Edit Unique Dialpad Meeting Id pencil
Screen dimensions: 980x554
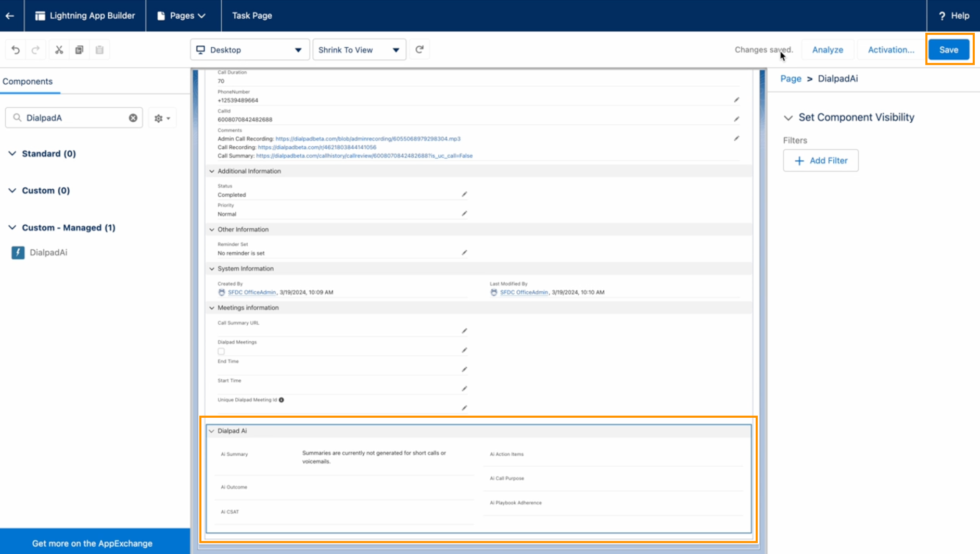pyautogui.click(x=464, y=408)
